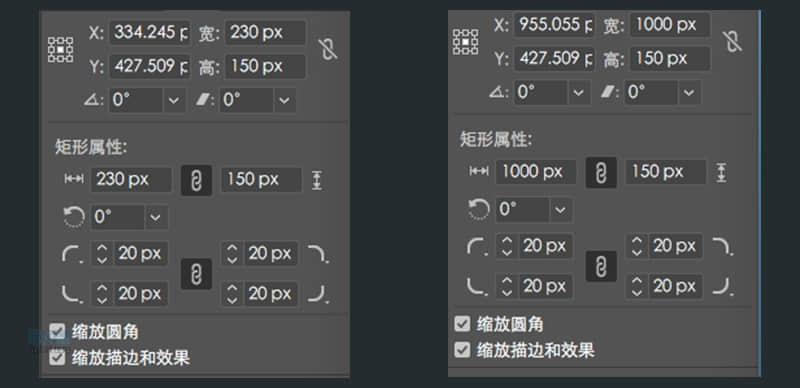800x388 pixels.
Task: Click the rectangle height icon in left panel
Action: 317,180
